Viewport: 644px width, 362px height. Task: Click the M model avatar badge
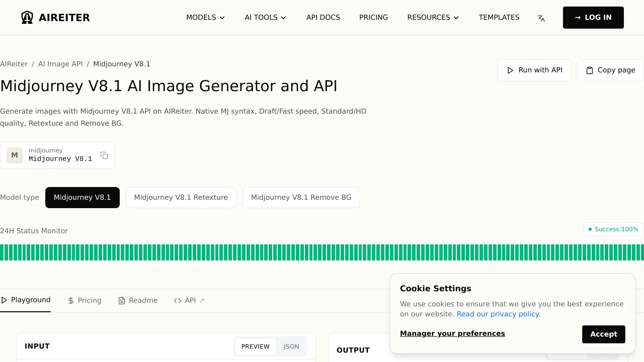pyautogui.click(x=14, y=155)
